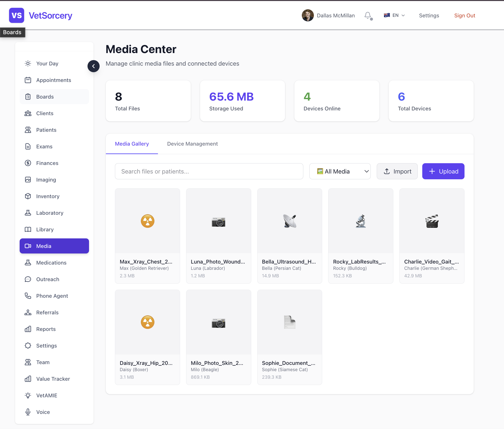Open Imaging icon in sidebar
504x429 pixels.
[x=28, y=180]
